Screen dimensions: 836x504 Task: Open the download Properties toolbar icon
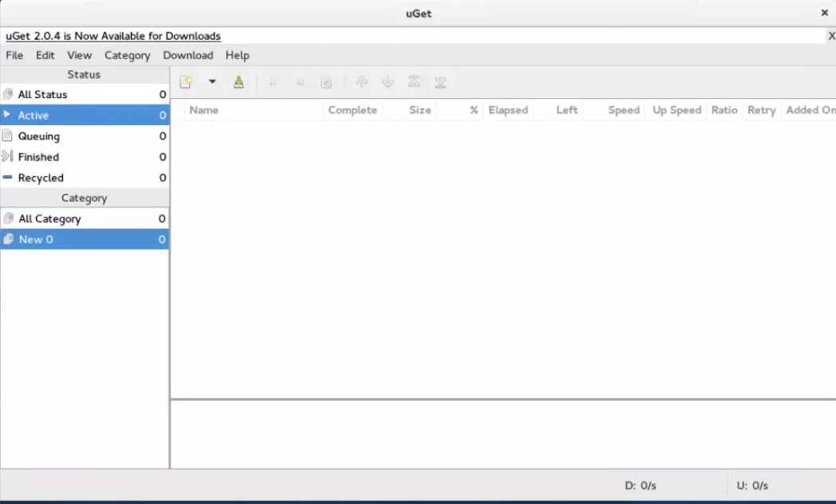point(326,82)
